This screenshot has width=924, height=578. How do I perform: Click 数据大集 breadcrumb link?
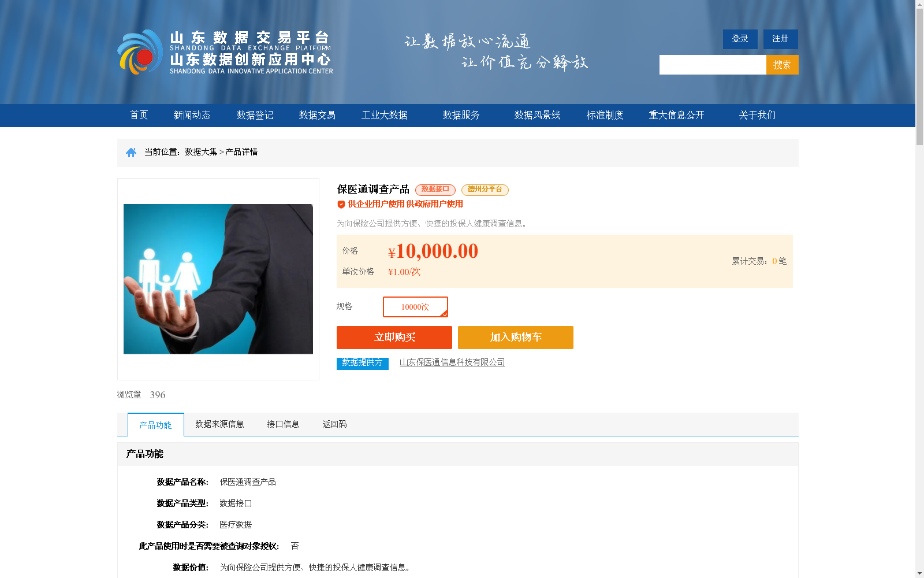click(x=201, y=152)
